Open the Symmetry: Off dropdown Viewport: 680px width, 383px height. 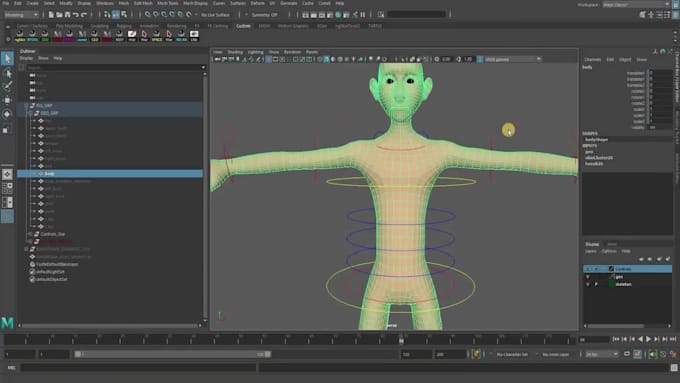(266, 15)
